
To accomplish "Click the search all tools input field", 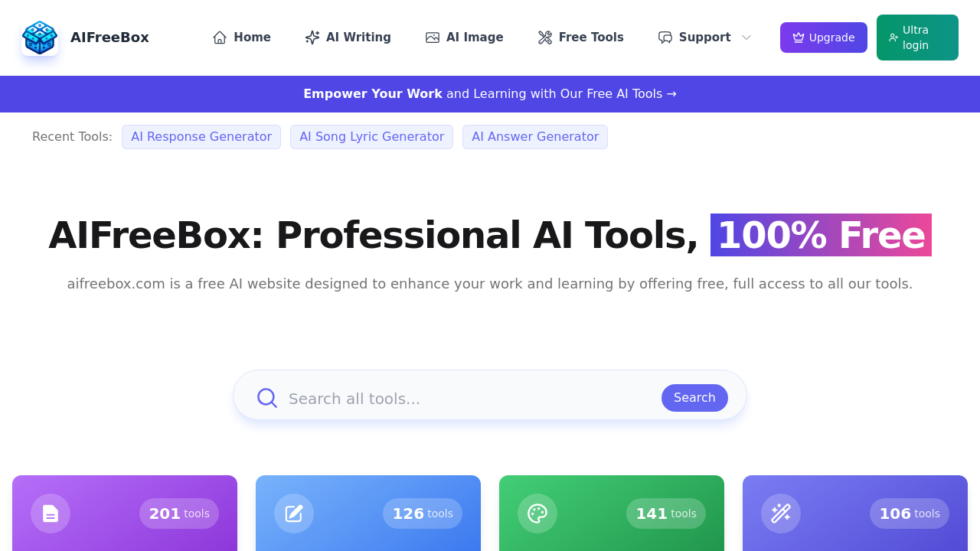I will (x=459, y=398).
